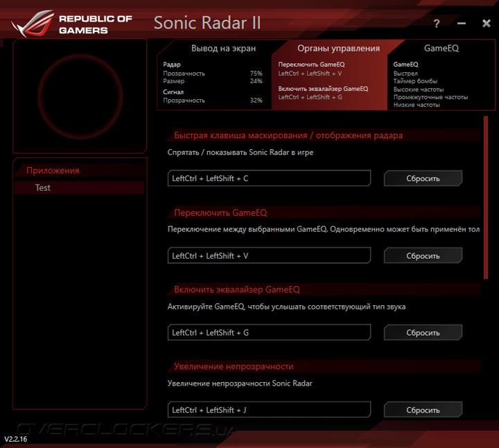Click the Спрятать / показывать Sonic Radar description
The width and height of the screenshot is (499, 448).
[240, 152]
